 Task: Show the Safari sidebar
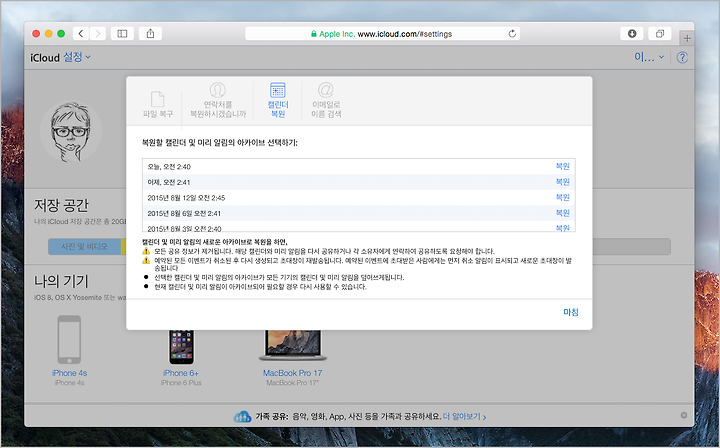(122, 34)
